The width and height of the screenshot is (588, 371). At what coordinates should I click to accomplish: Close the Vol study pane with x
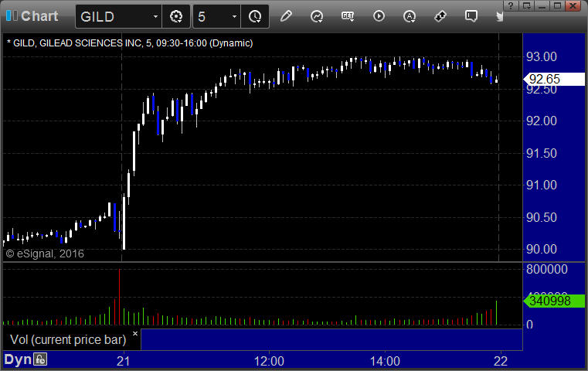point(135,333)
